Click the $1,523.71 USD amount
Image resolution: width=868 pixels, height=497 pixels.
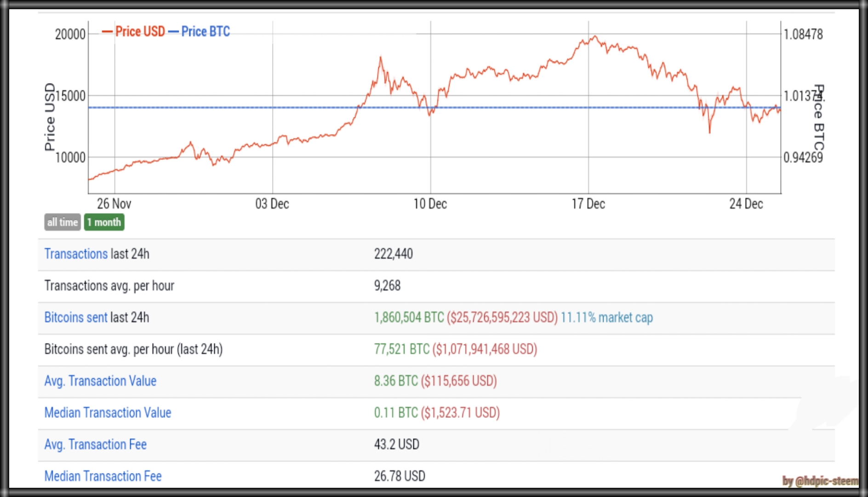[x=460, y=413]
